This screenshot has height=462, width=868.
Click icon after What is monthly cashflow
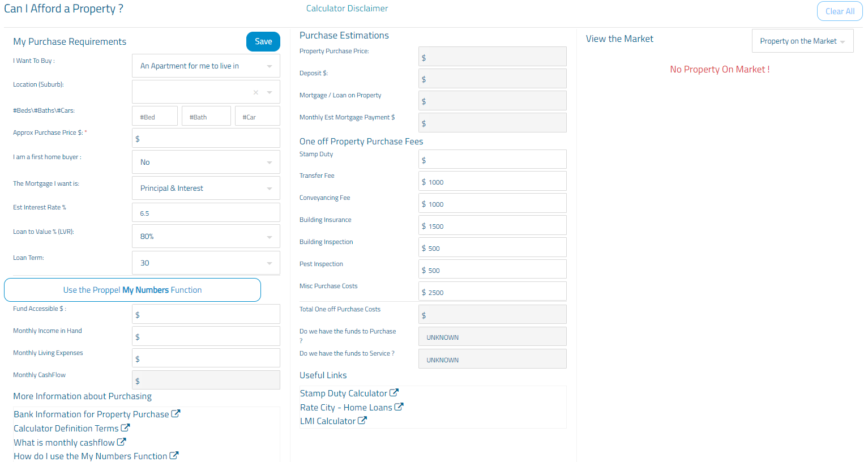click(121, 442)
